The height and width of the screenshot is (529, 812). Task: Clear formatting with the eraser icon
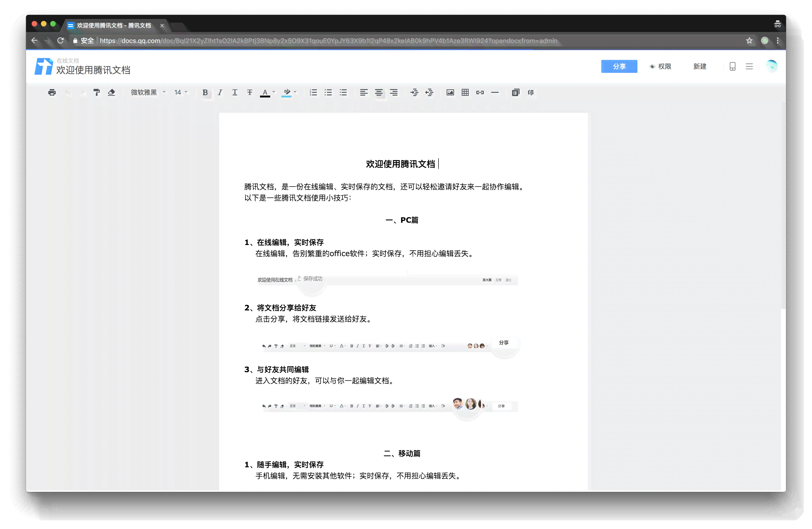(111, 92)
